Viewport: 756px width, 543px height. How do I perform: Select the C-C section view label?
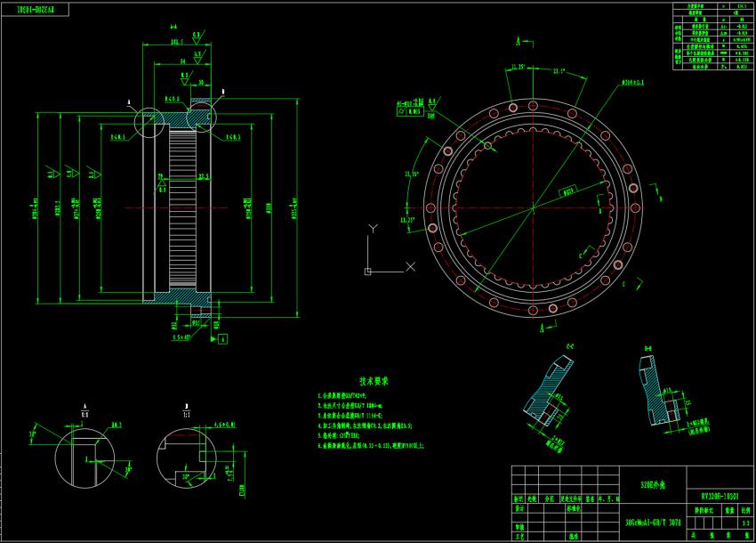[x=569, y=346]
